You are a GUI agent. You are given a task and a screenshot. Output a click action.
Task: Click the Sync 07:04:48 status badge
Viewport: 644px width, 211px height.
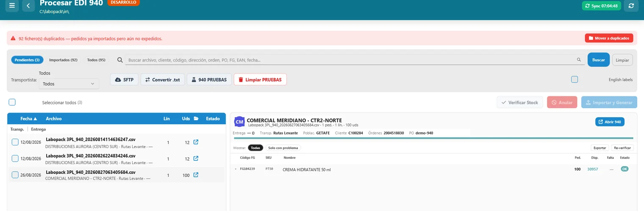[602, 6]
